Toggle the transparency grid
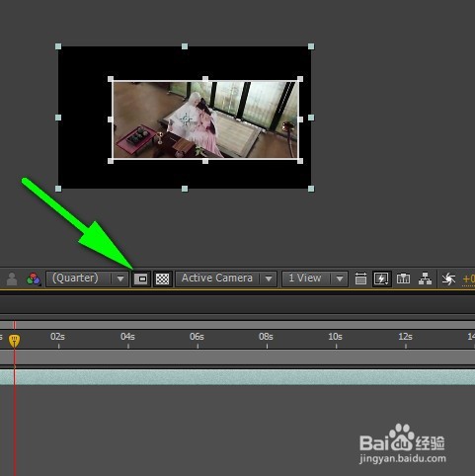Image resolution: width=475 pixels, height=476 pixels. 162,279
